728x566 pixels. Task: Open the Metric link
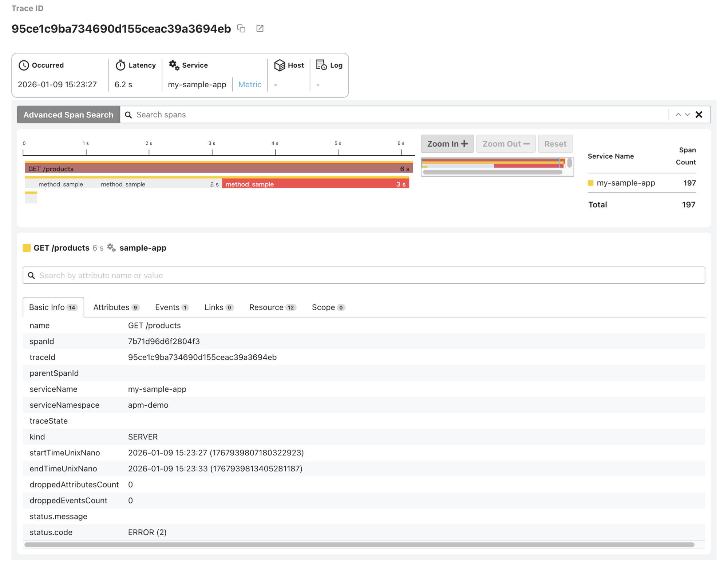(250, 84)
